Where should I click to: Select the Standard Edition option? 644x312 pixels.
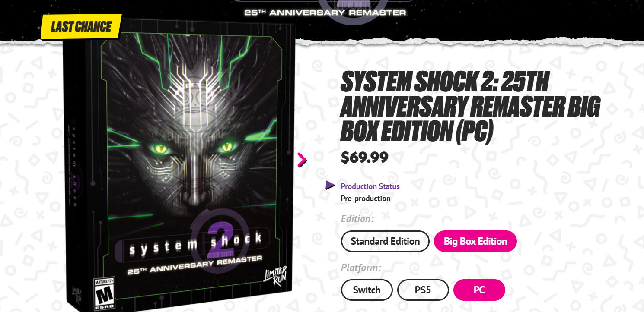tap(385, 241)
